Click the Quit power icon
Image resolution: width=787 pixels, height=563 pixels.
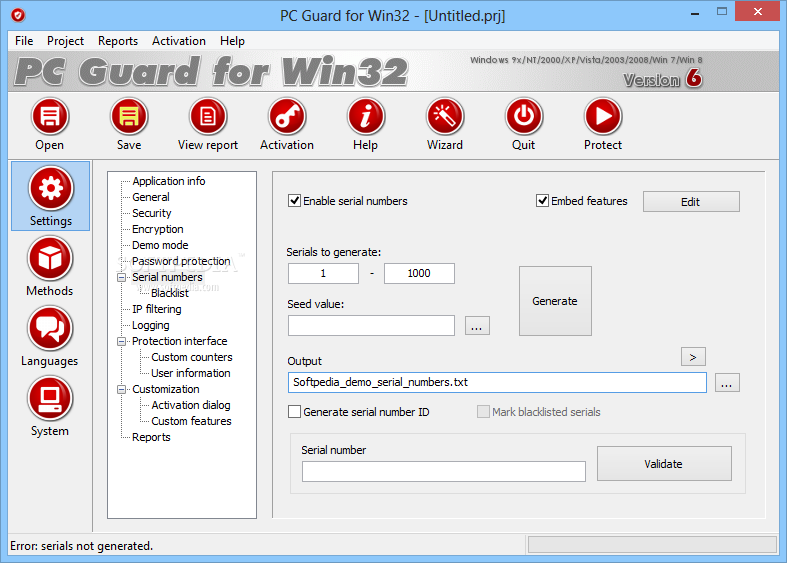pyautogui.click(x=523, y=116)
